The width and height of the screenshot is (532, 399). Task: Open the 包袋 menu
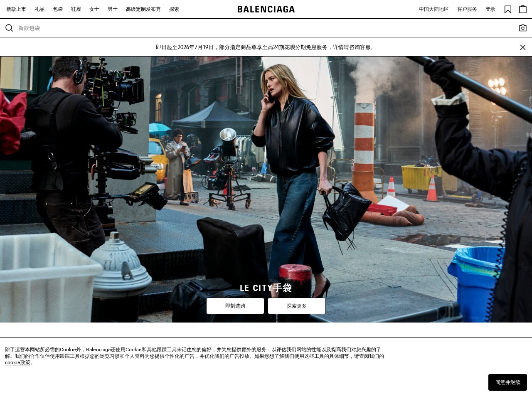pyautogui.click(x=58, y=9)
